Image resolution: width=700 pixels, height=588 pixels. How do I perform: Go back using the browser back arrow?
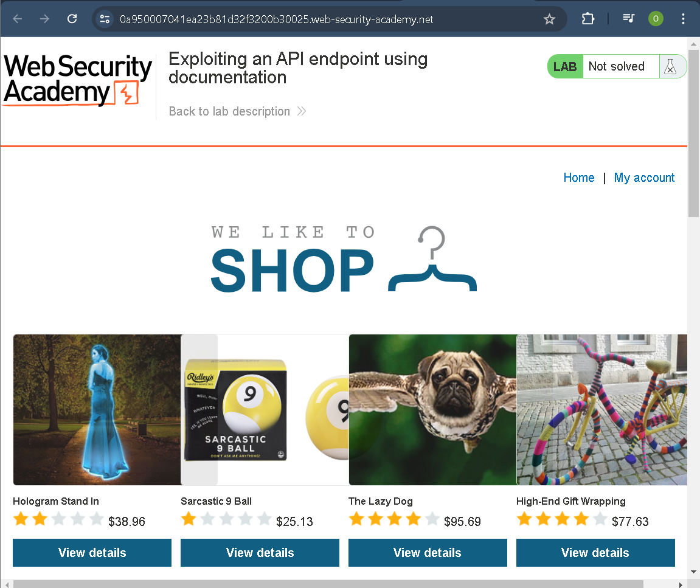[18, 19]
